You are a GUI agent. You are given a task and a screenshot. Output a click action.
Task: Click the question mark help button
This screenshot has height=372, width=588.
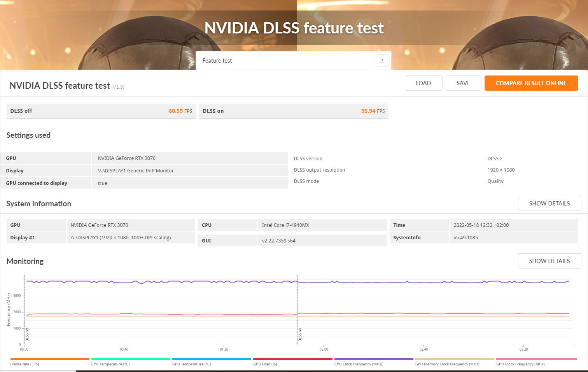(381, 61)
